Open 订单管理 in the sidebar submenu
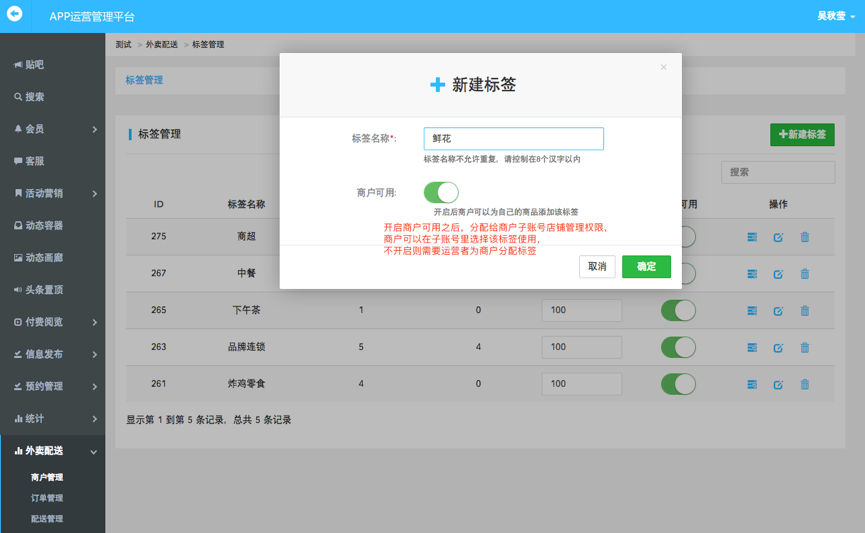The width and height of the screenshot is (865, 533). click(47, 498)
